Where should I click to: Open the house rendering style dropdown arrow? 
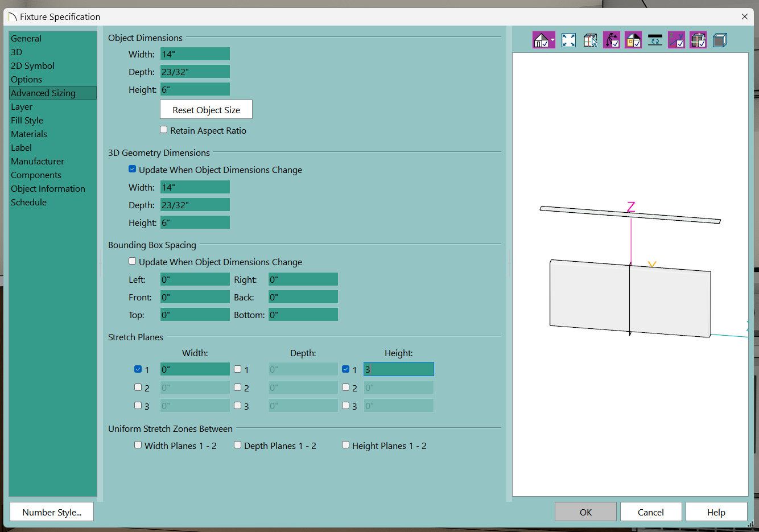(552, 40)
